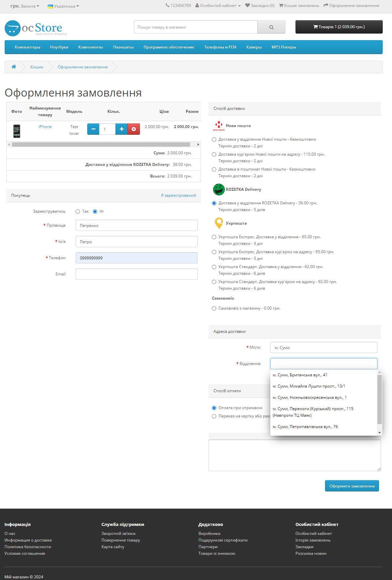Open iPhone product link in cart

[45, 127]
